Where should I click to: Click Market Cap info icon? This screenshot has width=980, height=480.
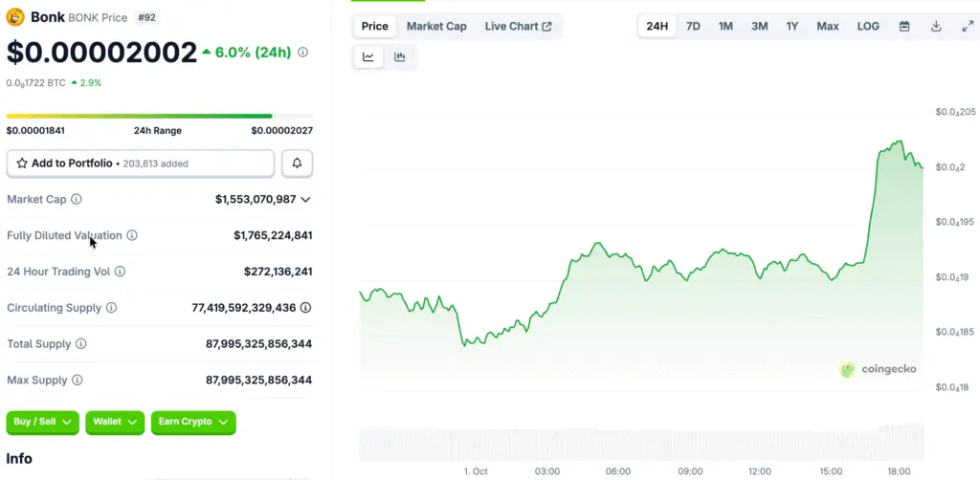click(x=77, y=199)
